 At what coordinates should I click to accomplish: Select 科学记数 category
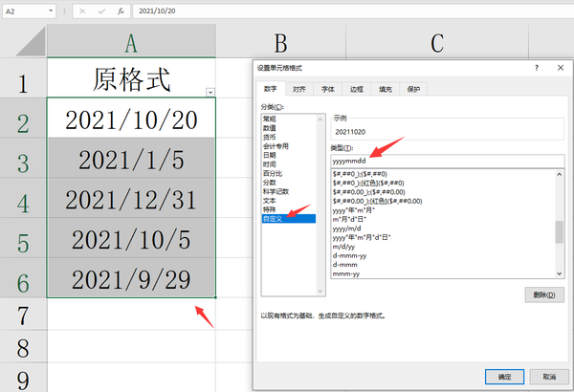pos(289,191)
